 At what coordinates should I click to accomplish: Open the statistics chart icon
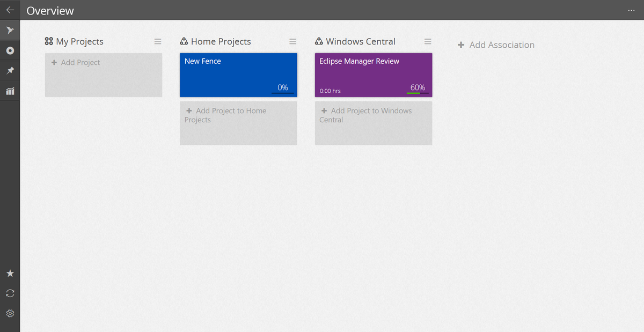point(10,91)
